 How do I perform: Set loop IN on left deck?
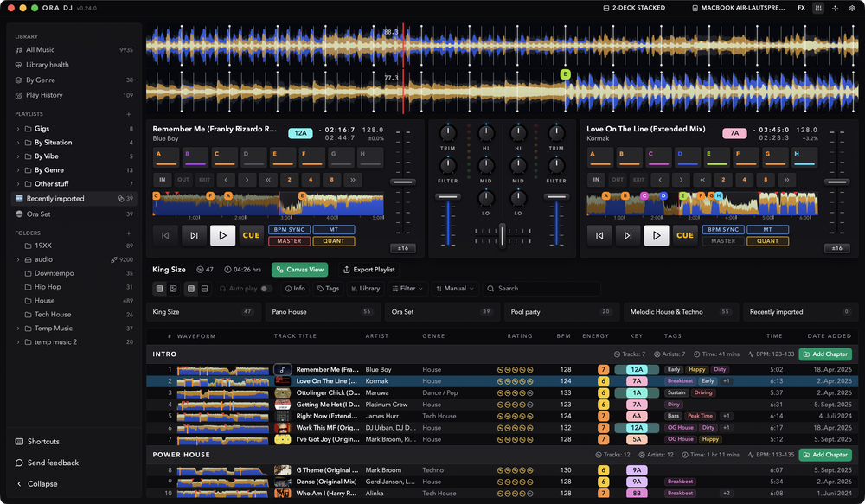[163, 180]
